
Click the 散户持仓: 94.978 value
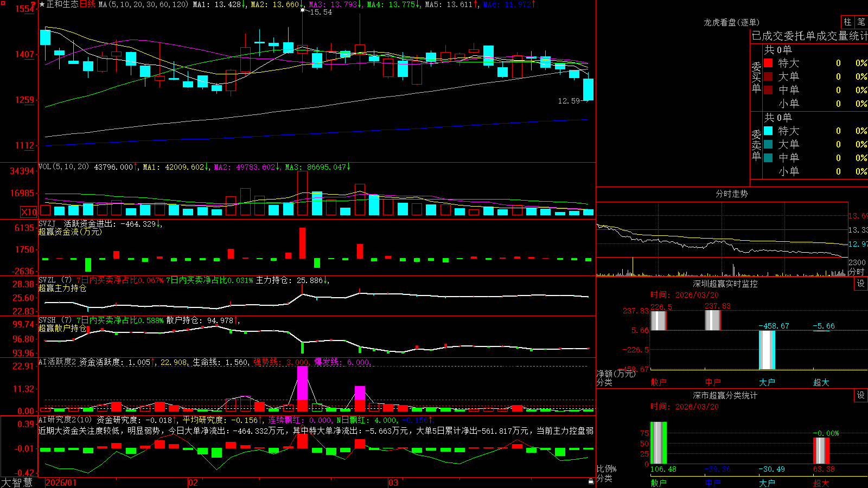pos(202,320)
